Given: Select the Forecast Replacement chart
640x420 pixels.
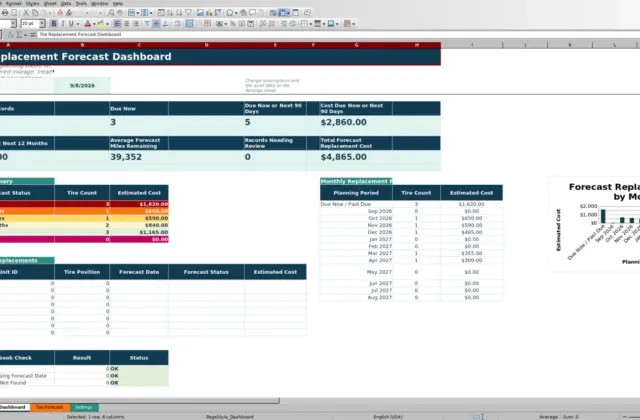Looking at the screenshot, I should 595,224.
